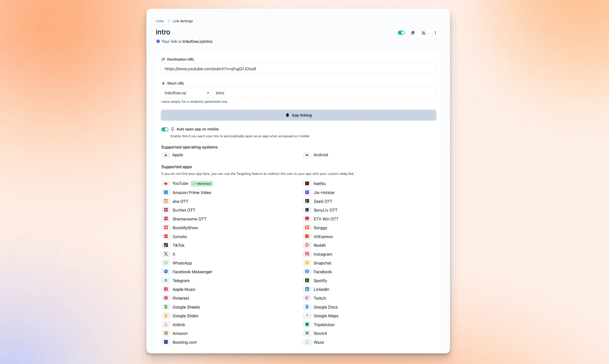Click the Google Maps icon
Image resolution: width=609 pixels, height=364 pixels.
point(307,316)
